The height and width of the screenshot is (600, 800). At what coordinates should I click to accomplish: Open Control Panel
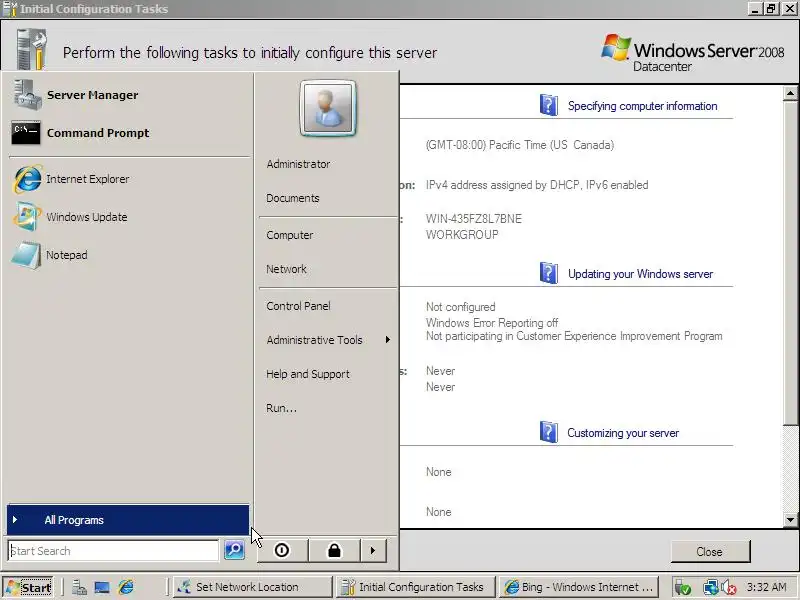[298, 306]
